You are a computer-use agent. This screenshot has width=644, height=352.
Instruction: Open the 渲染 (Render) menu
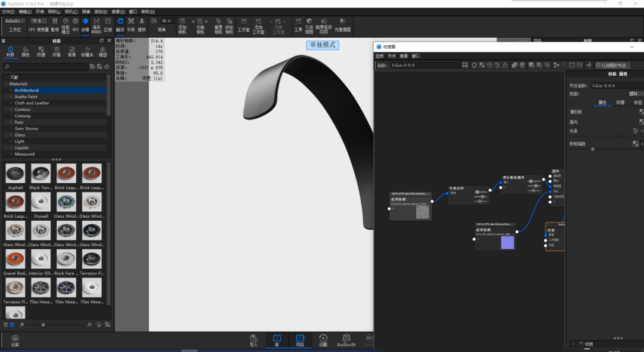(101, 11)
